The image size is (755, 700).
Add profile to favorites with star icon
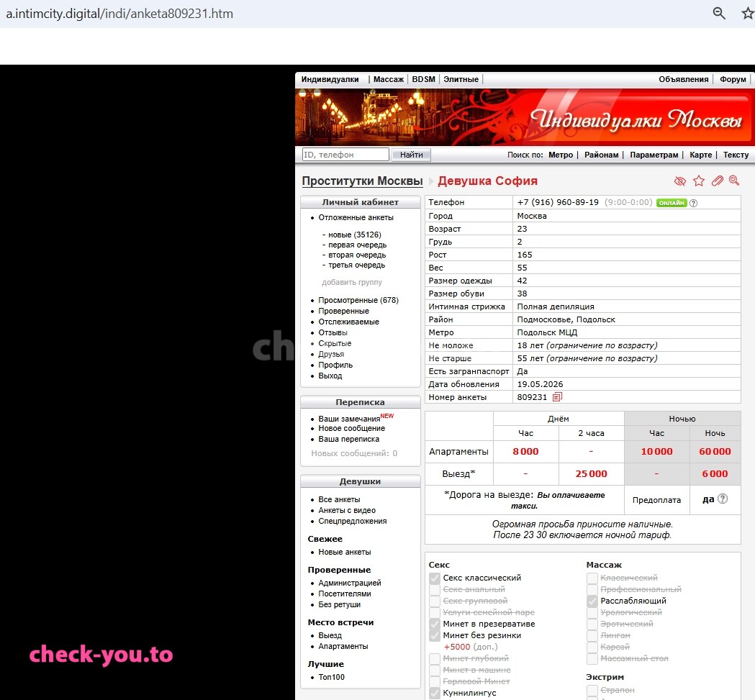coord(699,181)
